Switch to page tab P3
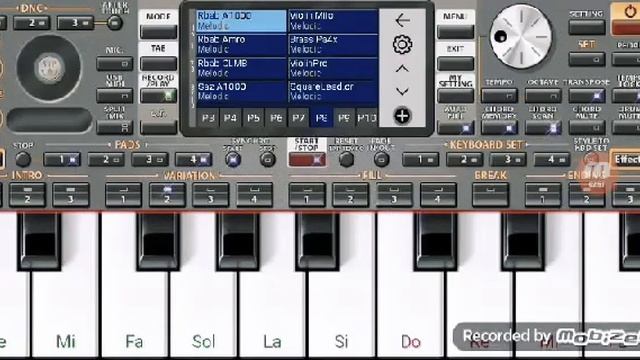This screenshot has height=360, width=640. pyautogui.click(x=208, y=118)
